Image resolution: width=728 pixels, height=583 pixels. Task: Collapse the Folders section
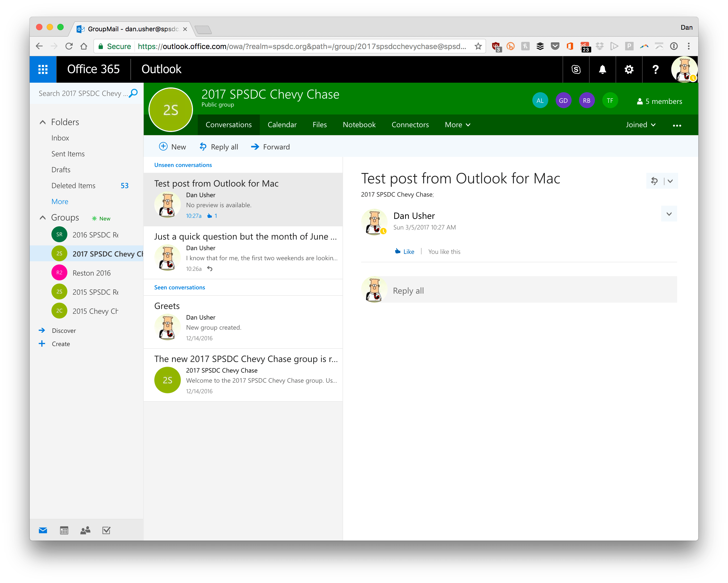[x=42, y=122]
